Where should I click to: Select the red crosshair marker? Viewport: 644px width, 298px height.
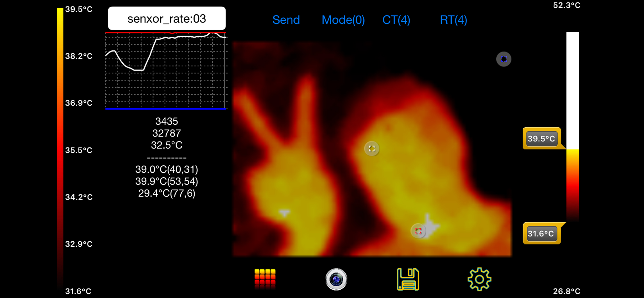point(418,231)
